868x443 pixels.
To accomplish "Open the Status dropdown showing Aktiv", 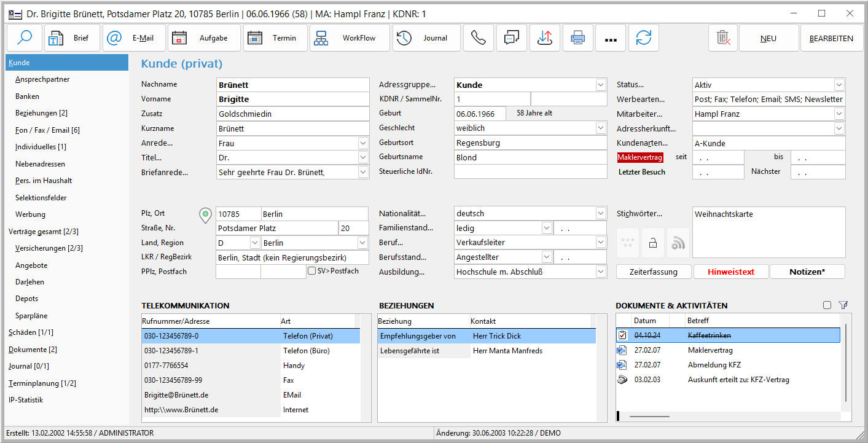I will point(839,85).
